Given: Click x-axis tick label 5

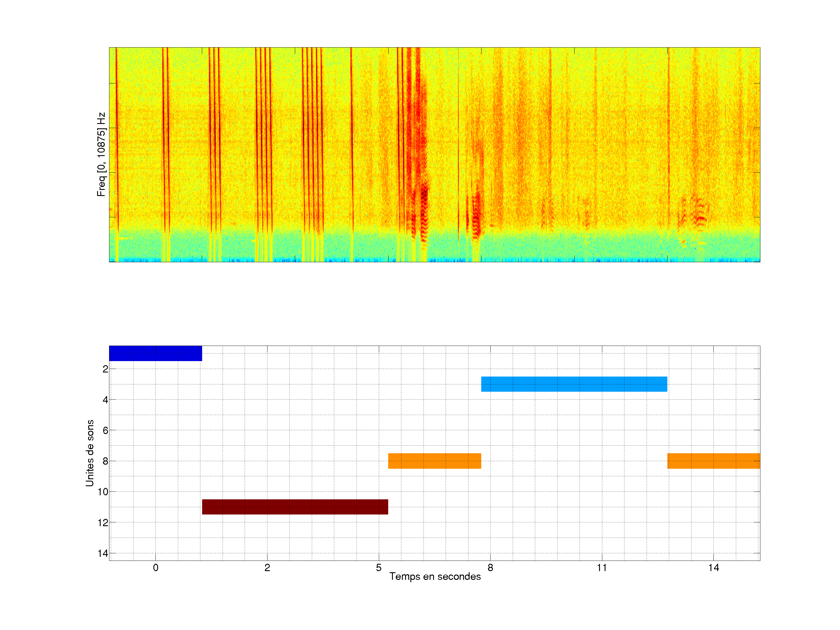Looking at the screenshot, I should 379,568.
